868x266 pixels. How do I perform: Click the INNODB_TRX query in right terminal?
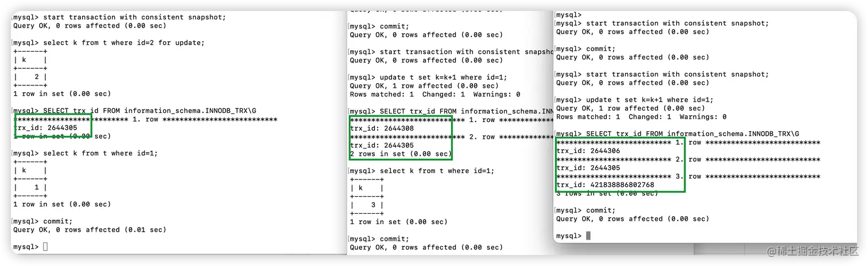tap(692, 134)
